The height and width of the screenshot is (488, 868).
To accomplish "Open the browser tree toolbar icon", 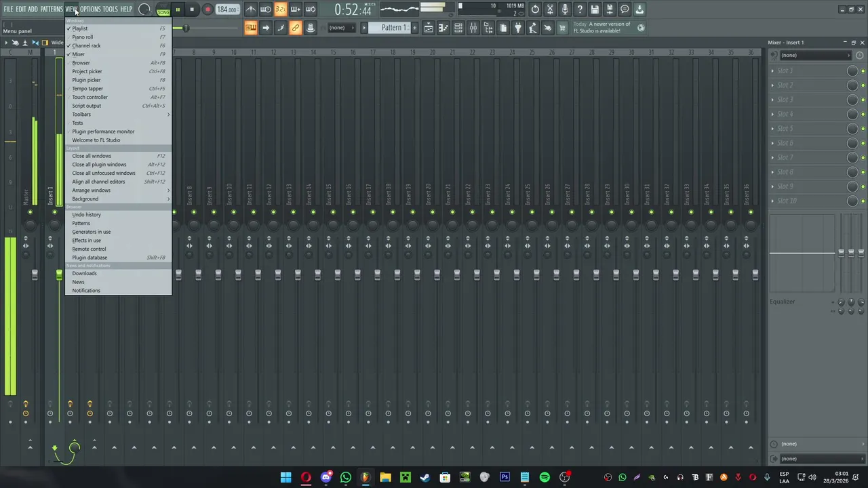I will [488, 28].
